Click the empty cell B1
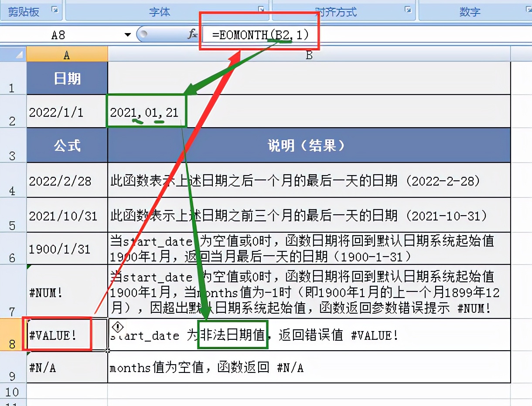This screenshot has height=406, width=532. coord(309,78)
